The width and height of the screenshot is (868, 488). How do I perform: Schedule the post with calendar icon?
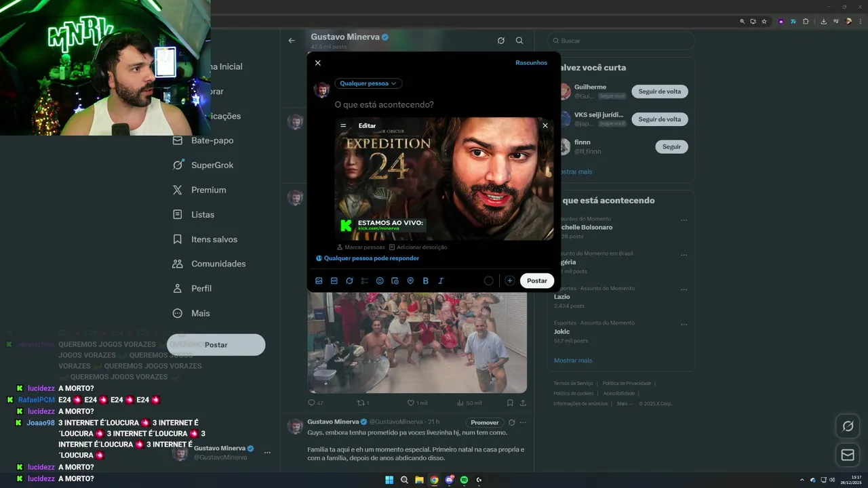(x=395, y=281)
